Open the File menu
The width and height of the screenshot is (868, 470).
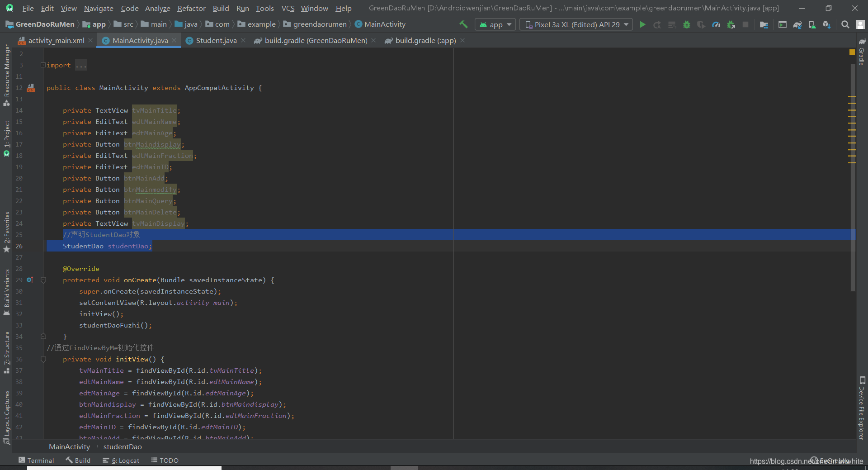[x=28, y=8]
